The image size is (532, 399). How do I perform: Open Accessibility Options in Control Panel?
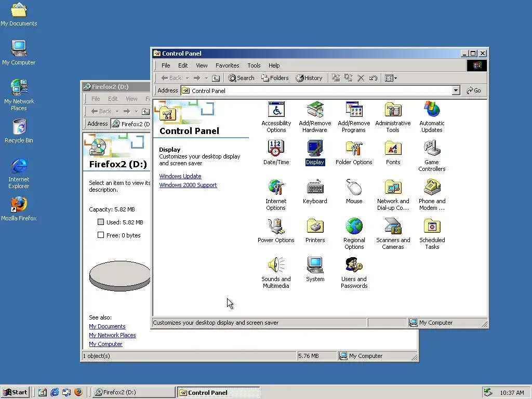pos(276,117)
